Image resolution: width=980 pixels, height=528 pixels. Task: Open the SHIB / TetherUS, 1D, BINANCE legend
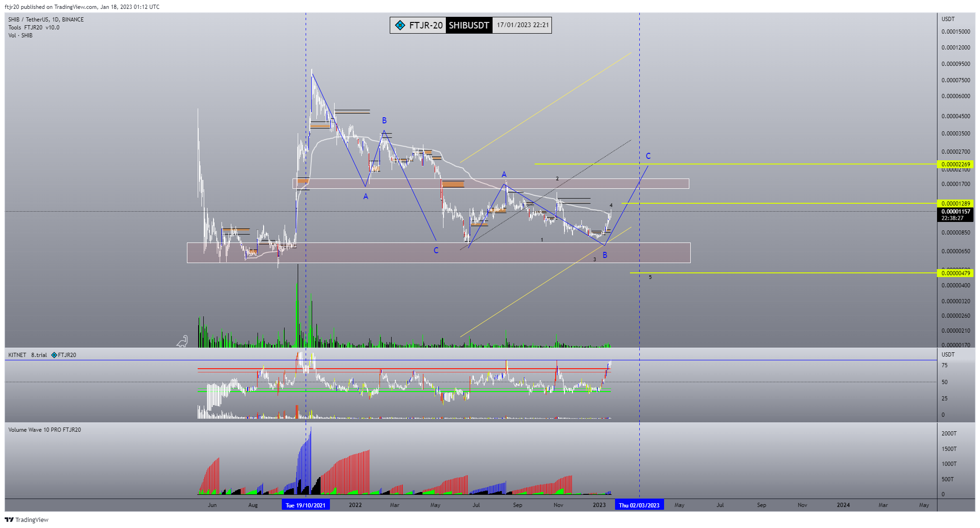tap(46, 20)
